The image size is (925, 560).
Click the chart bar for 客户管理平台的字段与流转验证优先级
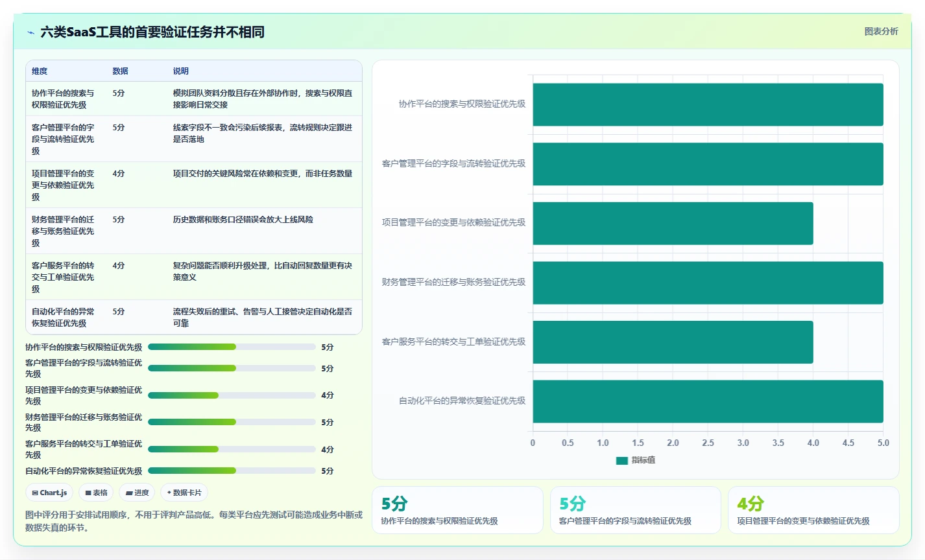pos(708,164)
